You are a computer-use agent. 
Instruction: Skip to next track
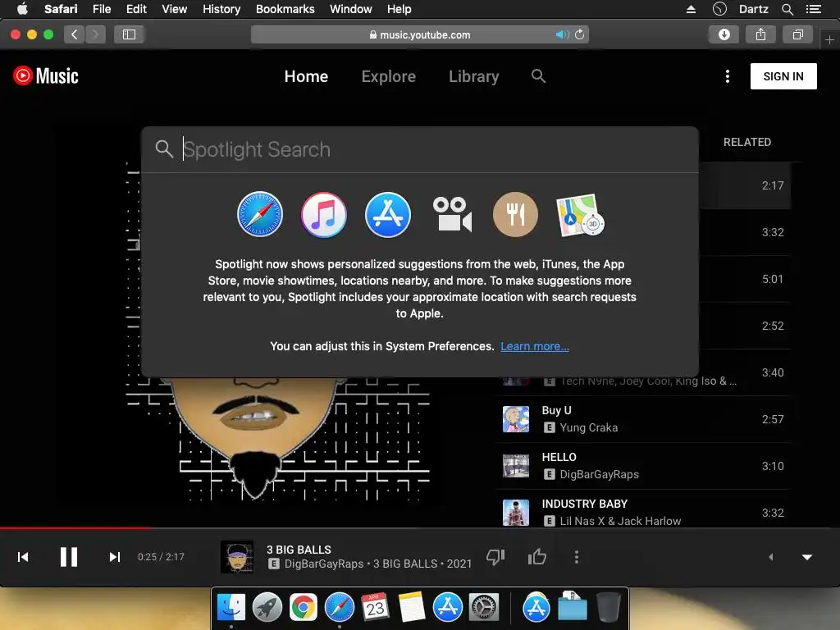coord(114,557)
